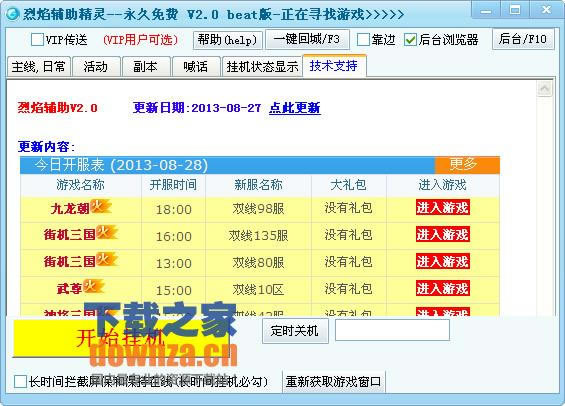Click the 点此更新 link
565x406 pixels.
tap(295, 108)
